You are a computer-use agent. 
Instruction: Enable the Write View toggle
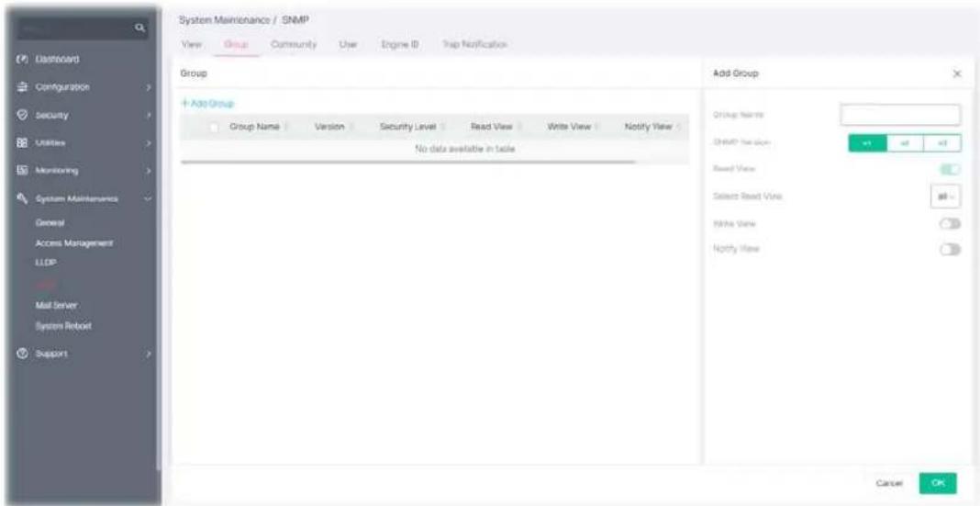pos(950,223)
